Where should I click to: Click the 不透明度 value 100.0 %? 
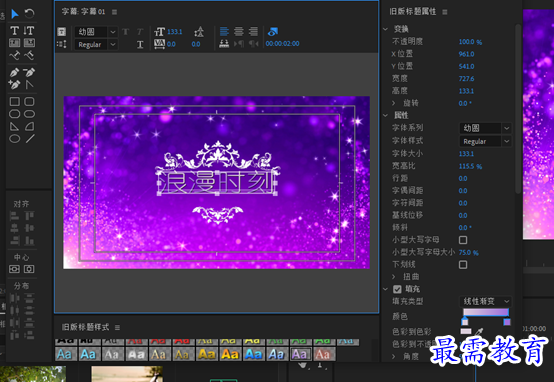470,42
